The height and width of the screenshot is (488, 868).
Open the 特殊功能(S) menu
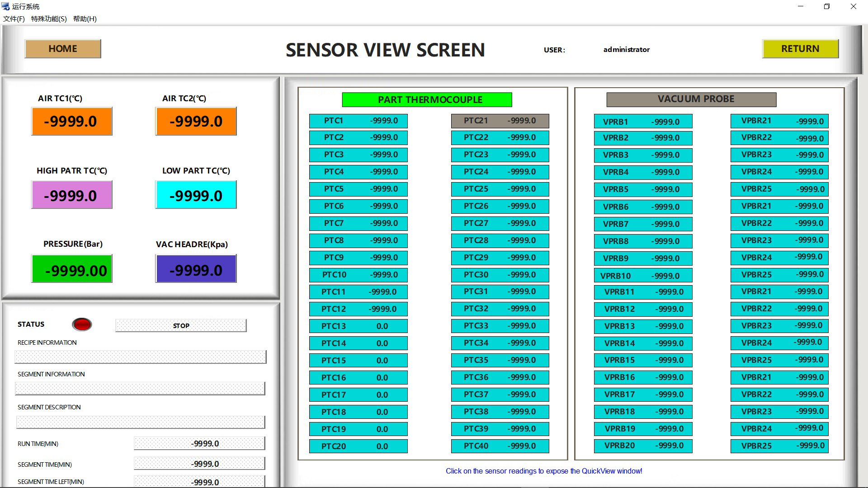point(49,19)
